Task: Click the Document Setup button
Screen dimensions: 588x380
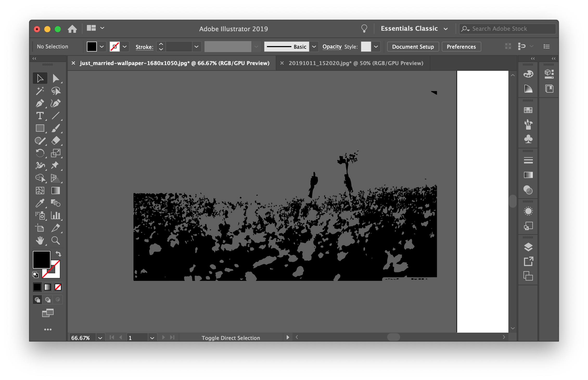Action: [413, 47]
